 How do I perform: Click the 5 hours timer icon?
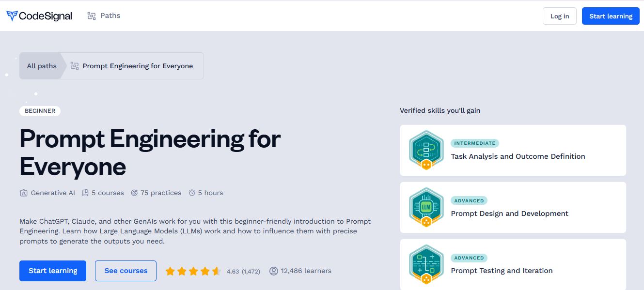click(x=192, y=193)
